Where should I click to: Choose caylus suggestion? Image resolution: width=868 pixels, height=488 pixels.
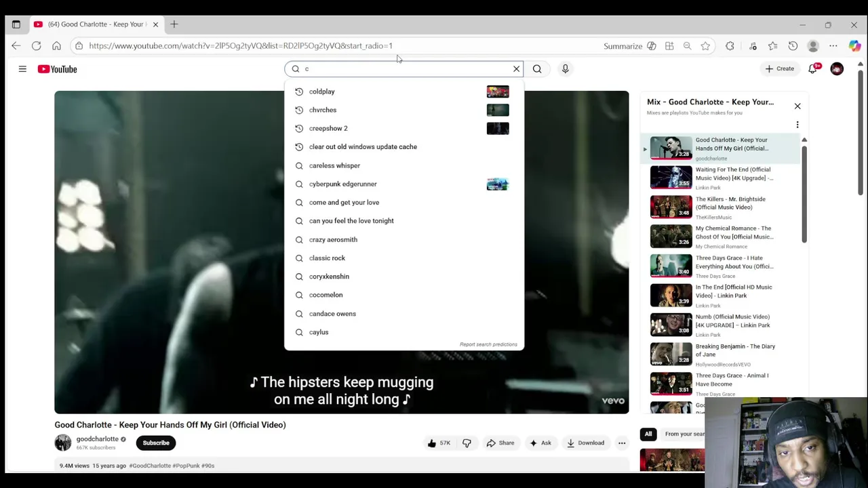(x=404, y=332)
